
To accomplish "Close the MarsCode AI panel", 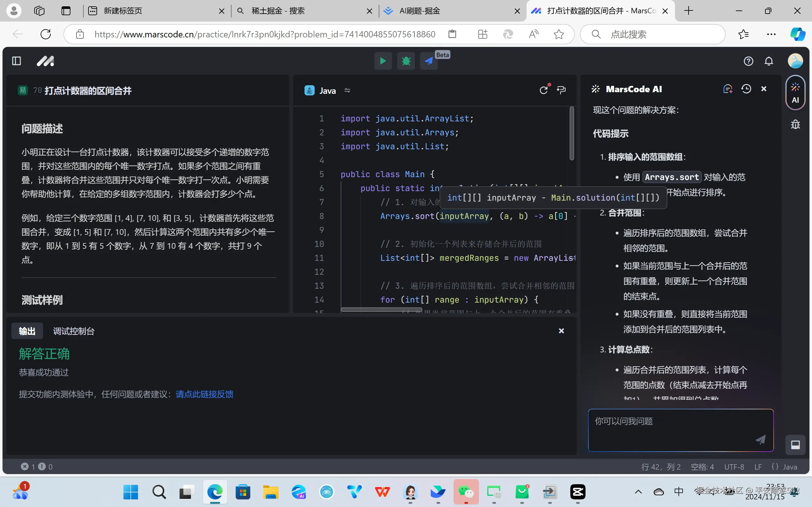I will [x=764, y=89].
